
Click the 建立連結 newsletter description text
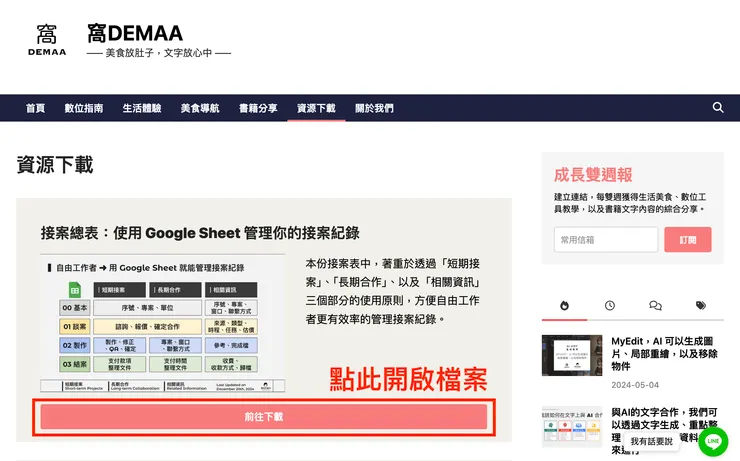630,203
